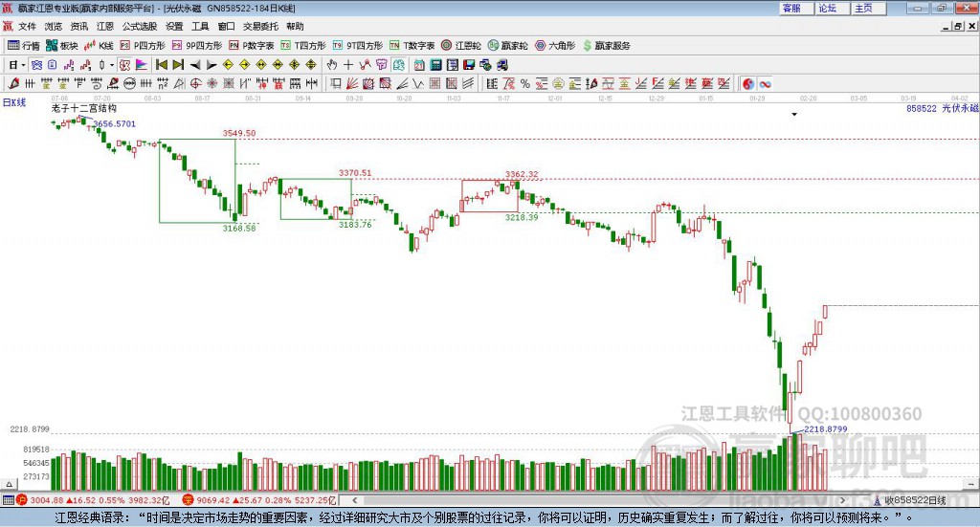Open the 六角形 hexagon tool
The height and width of the screenshot is (527, 980).
click(555, 46)
